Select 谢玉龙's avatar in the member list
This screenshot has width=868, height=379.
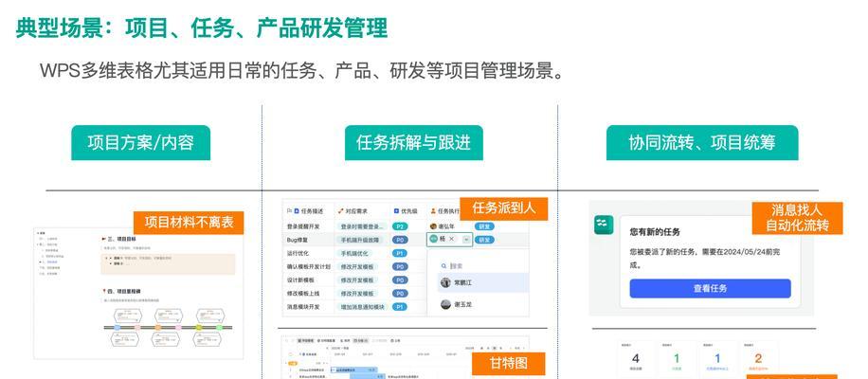[x=445, y=304]
